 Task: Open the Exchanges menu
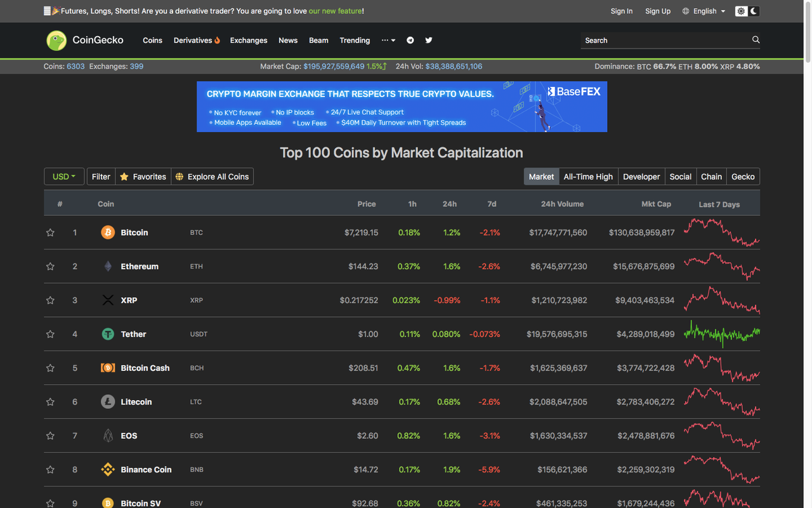pos(249,40)
